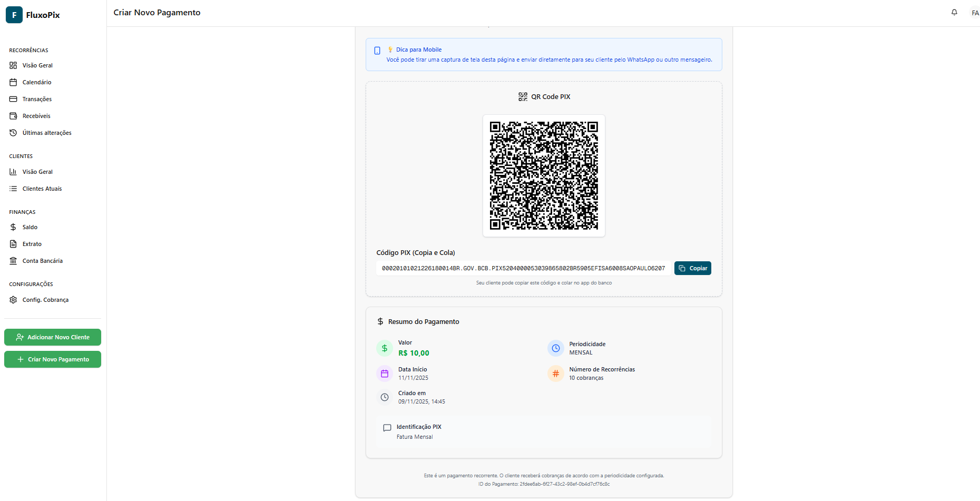This screenshot has width=980, height=501.
Task: Click the Criar Novo Pagamento button
Action: coord(53,359)
